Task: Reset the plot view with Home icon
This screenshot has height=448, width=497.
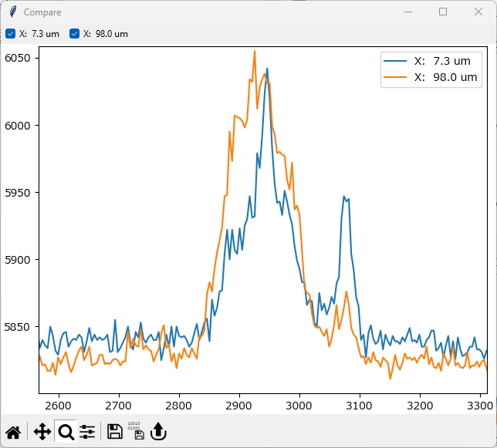Action: [13, 432]
